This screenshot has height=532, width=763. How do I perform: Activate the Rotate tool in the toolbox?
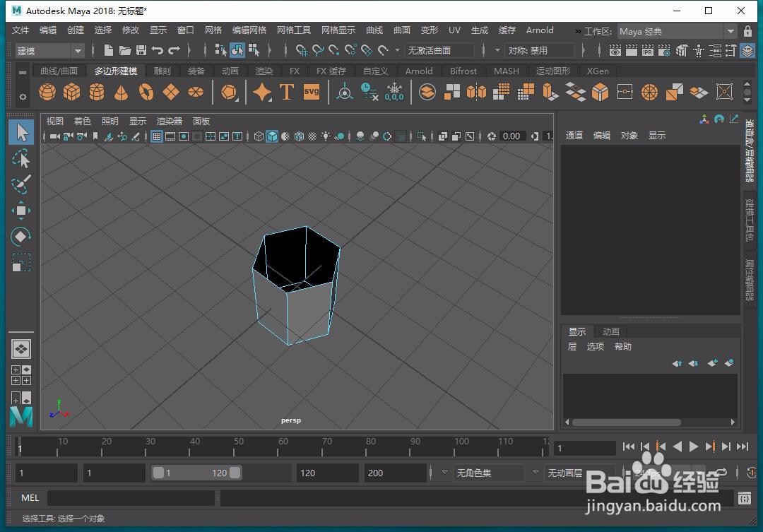coord(21,237)
